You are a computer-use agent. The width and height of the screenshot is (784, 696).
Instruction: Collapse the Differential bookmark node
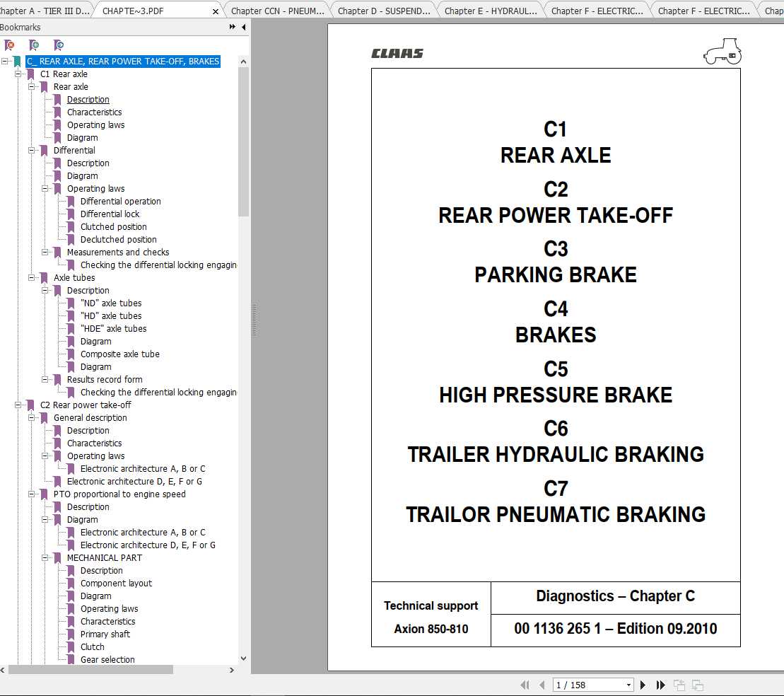point(32,151)
